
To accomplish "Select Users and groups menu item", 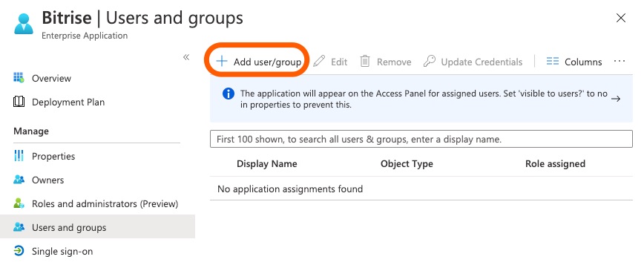I will point(97,227).
